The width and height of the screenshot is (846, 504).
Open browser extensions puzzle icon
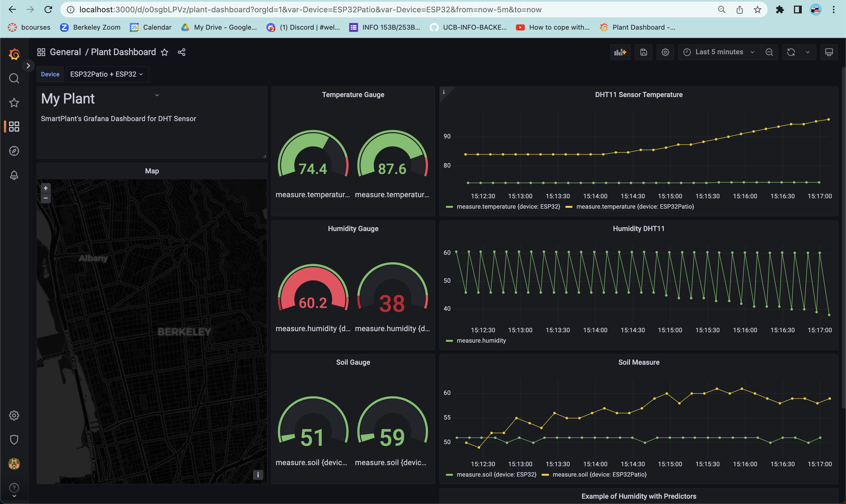780,10
